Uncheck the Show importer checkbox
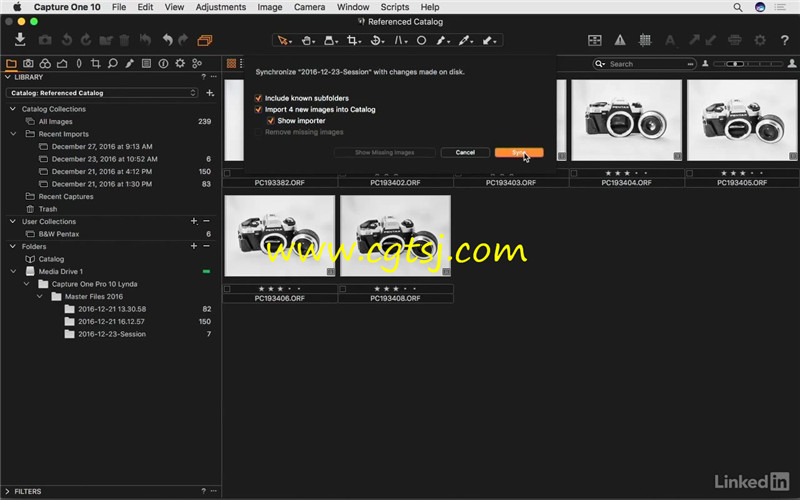 (271, 120)
